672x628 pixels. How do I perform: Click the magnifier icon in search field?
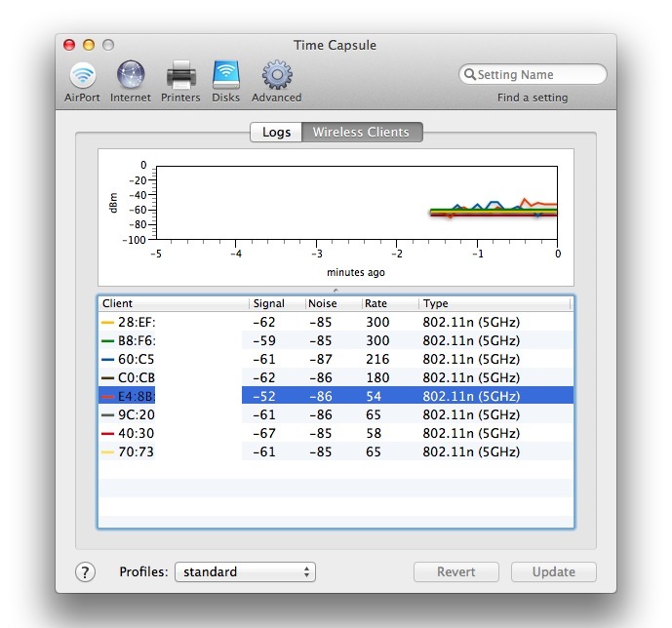(470, 74)
